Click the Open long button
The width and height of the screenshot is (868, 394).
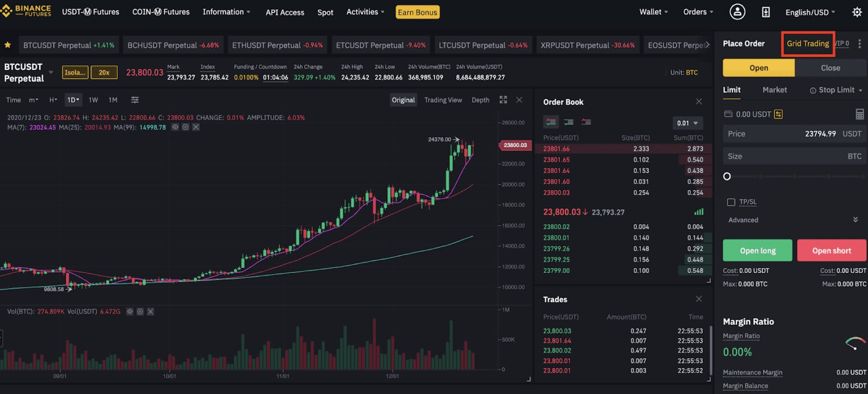[758, 250]
